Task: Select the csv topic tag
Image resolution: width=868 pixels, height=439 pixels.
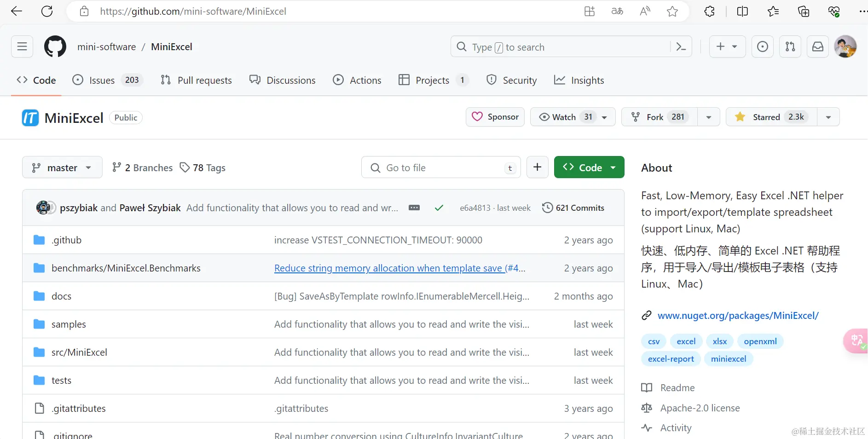Action: (654, 341)
